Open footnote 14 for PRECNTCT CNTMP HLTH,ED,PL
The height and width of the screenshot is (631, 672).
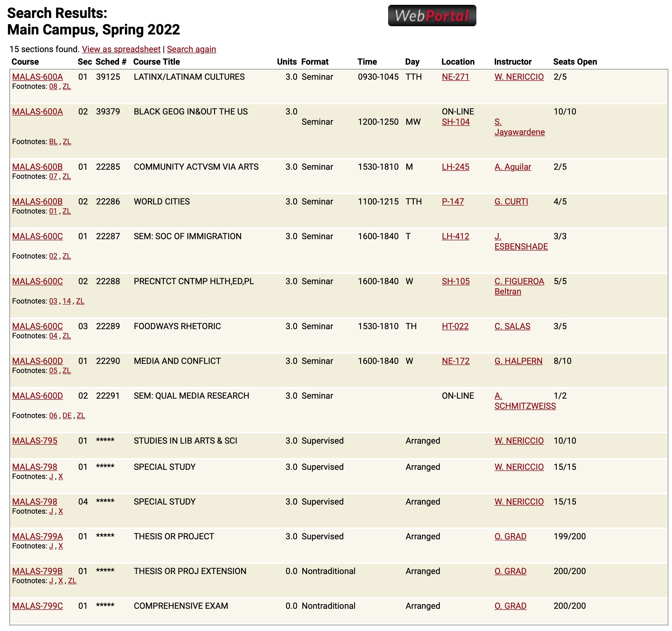pyautogui.click(x=67, y=301)
